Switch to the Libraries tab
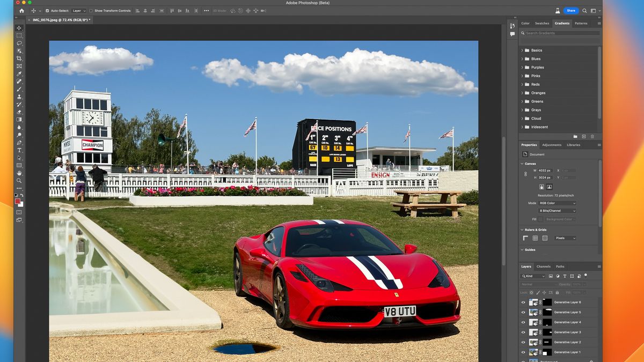 [573, 145]
